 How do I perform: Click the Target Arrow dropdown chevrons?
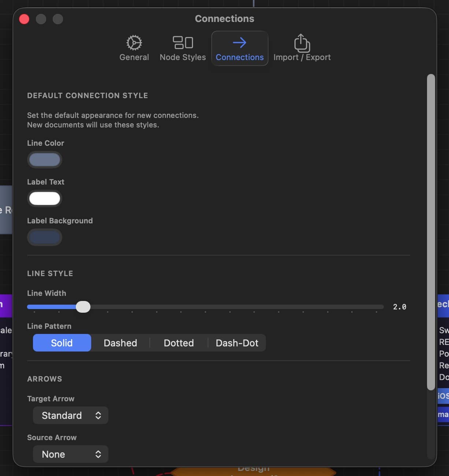pyautogui.click(x=98, y=415)
